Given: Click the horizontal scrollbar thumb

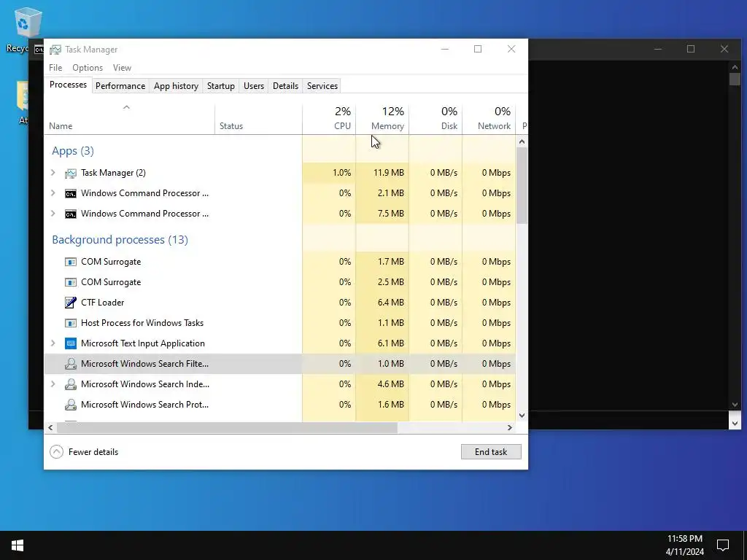Looking at the screenshot, I should [x=227, y=427].
